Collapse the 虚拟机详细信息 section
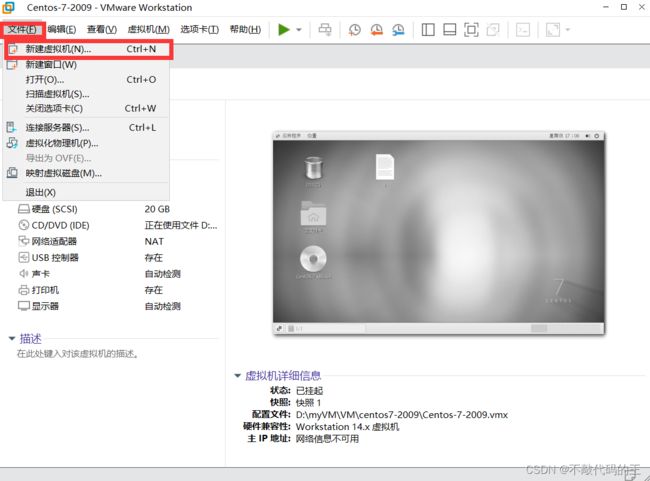650x481 pixels. point(238,376)
